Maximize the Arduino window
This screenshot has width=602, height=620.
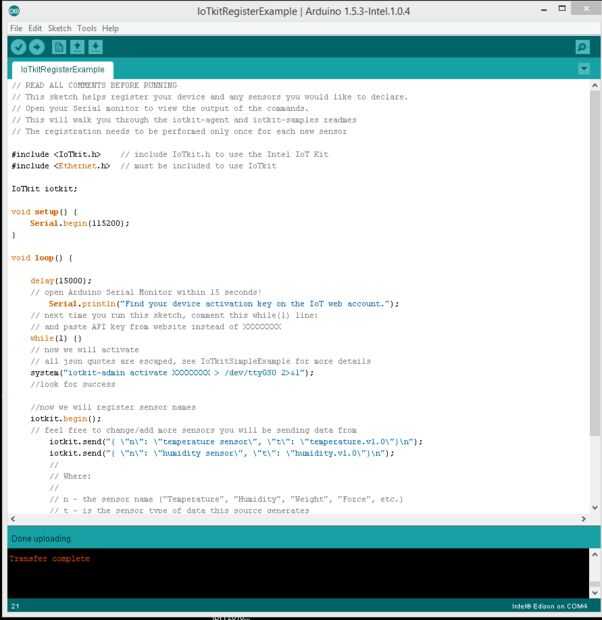point(562,8)
